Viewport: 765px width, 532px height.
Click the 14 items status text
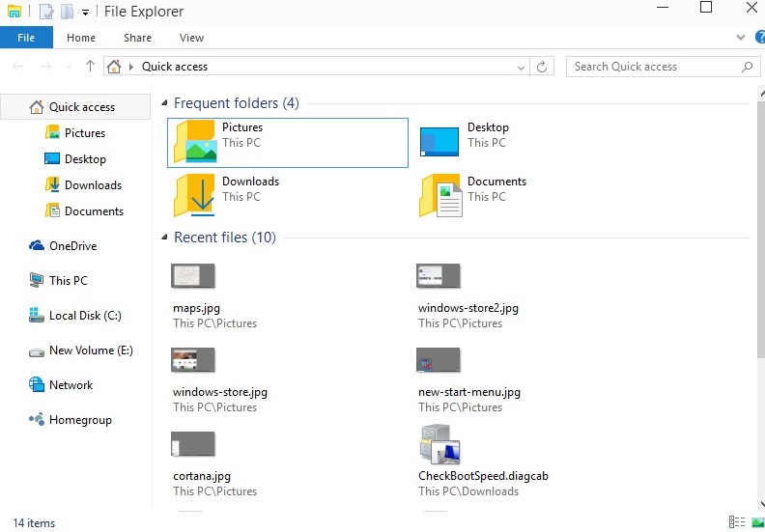click(34, 522)
